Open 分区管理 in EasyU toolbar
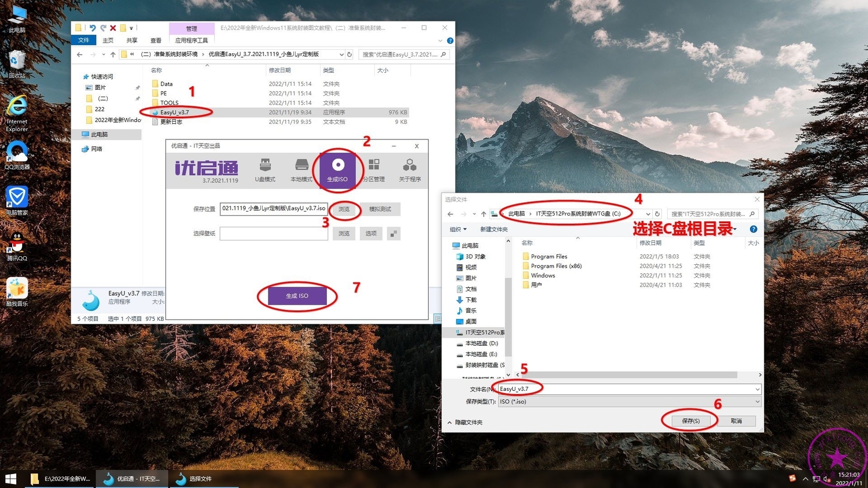The height and width of the screenshot is (488, 868). pyautogui.click(x=374, y=170)
